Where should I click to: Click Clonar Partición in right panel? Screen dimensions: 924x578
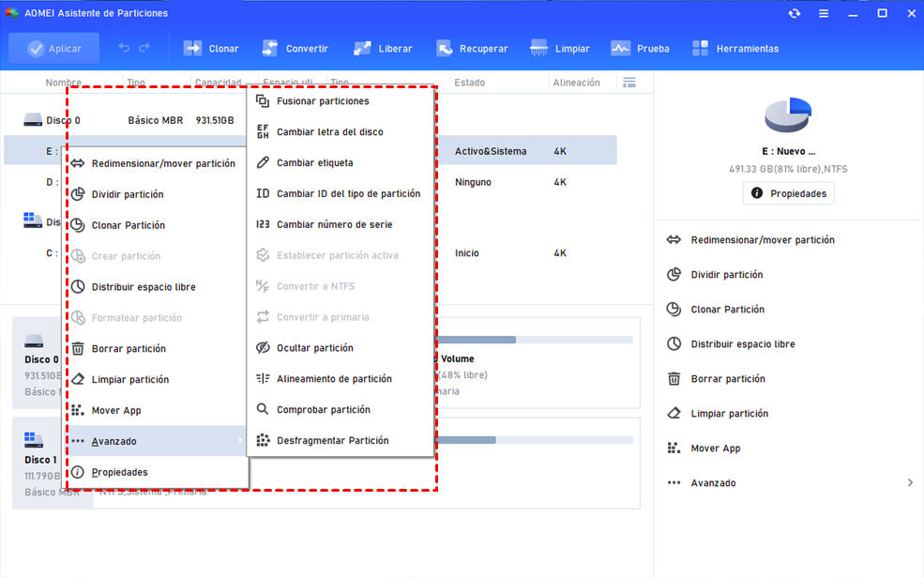[727, 310]
